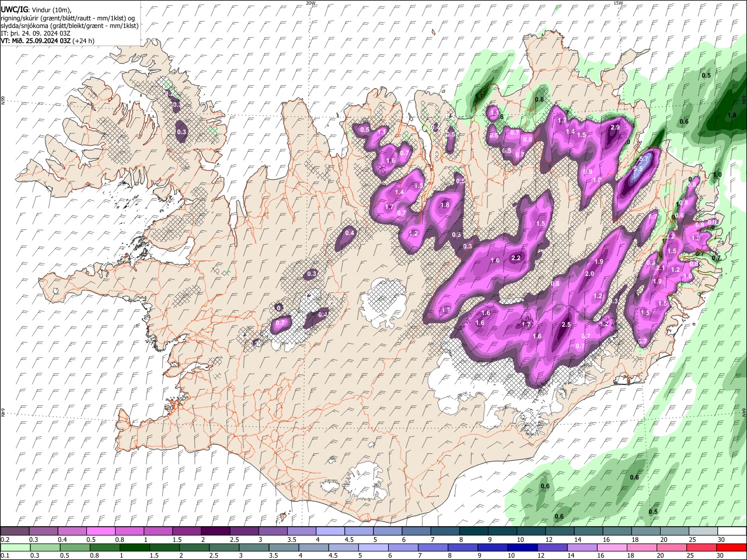Screen dimensions: 747x560
Task: Click the 0.3 value in the Westfjords patch
Action: (x=181, y=132)
